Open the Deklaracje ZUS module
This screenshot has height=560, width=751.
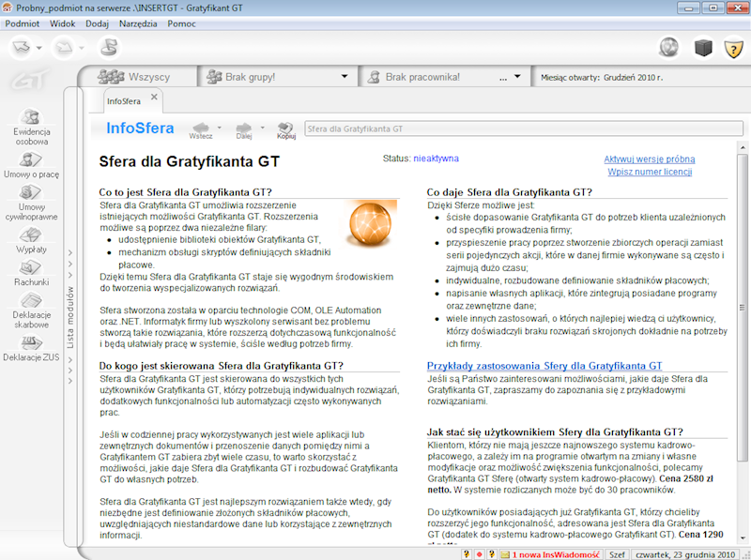(31, 348)
